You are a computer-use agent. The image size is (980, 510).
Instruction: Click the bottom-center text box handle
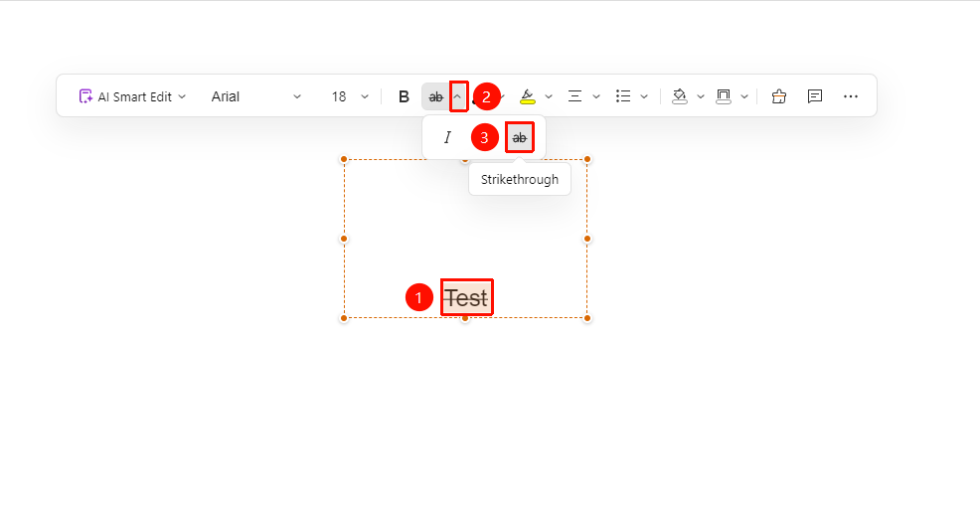(465, 319)
